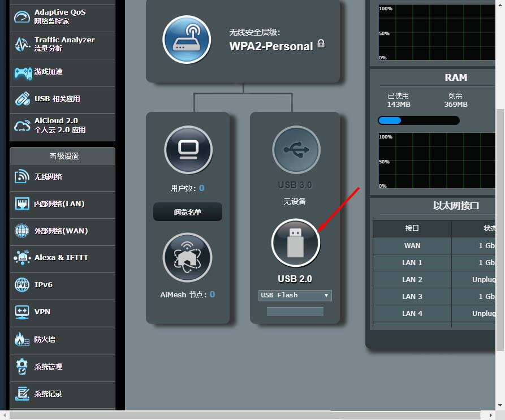Click the WPA2-Personal security text

[271, 46]
